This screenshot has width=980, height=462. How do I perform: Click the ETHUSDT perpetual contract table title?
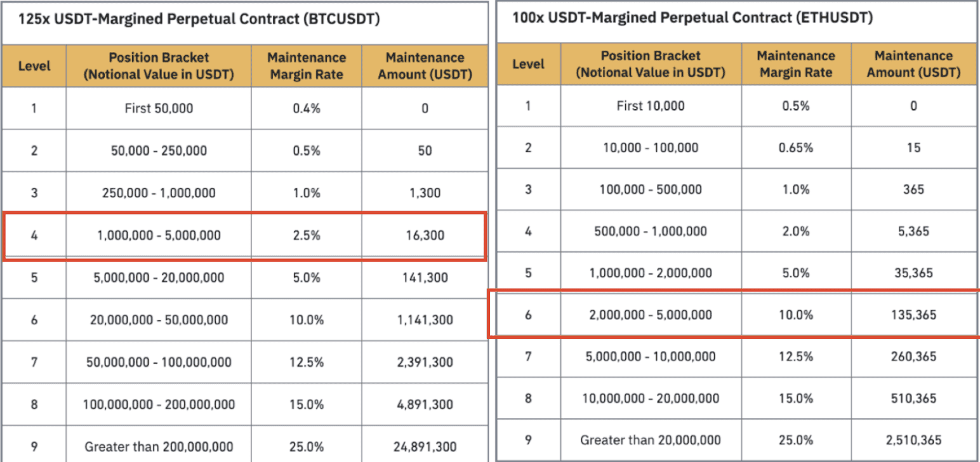tap(692, 18)
